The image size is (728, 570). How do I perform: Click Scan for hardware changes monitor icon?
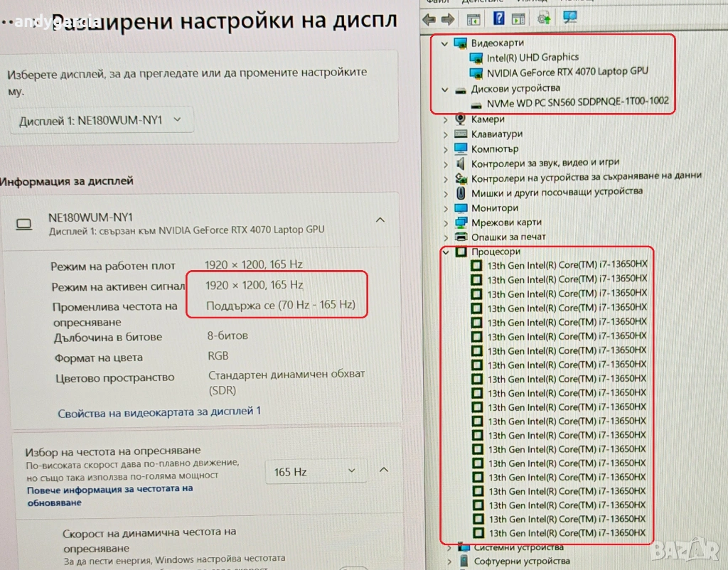click(569, 18)
